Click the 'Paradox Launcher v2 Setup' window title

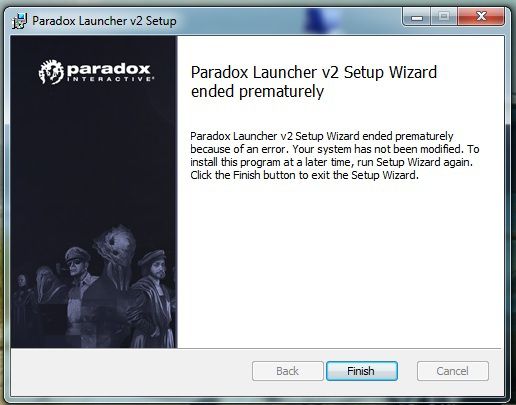pos(104,21)
